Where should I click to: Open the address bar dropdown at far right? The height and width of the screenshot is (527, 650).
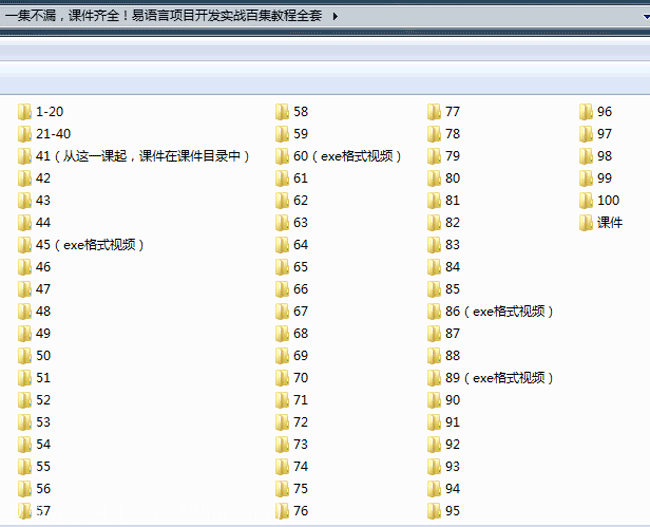click(x=646, y=17)
